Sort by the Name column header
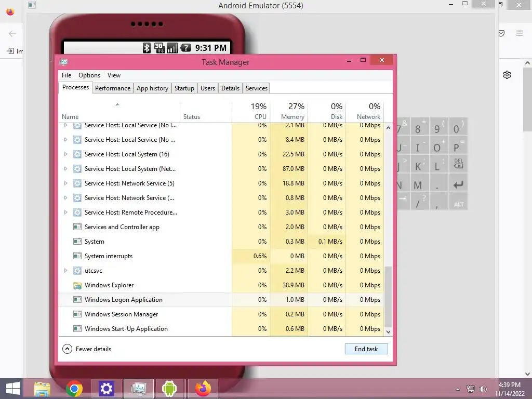Viewport: 532px width, 399px height. [119, 112]
